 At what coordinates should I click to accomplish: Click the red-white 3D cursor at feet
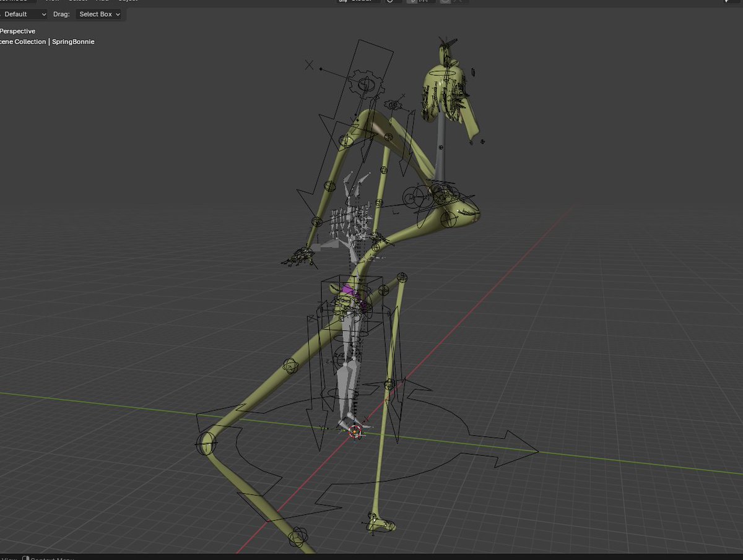[x=355, y=431]
